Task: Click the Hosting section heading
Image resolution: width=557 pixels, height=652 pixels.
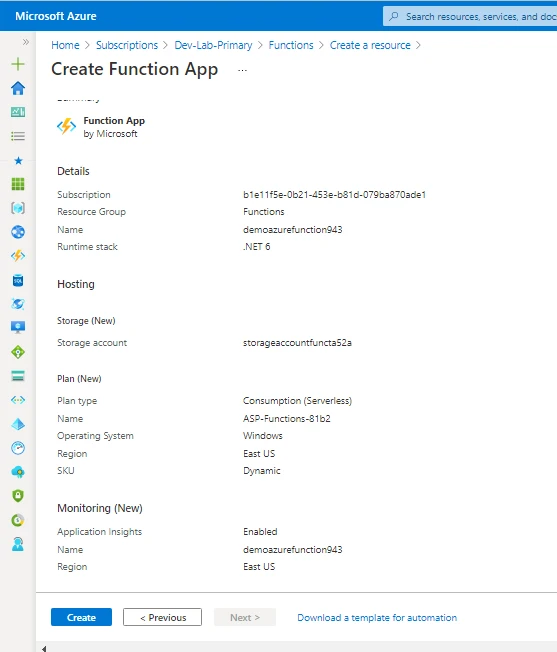Action: pyautogui.click(x=76, y=284)
